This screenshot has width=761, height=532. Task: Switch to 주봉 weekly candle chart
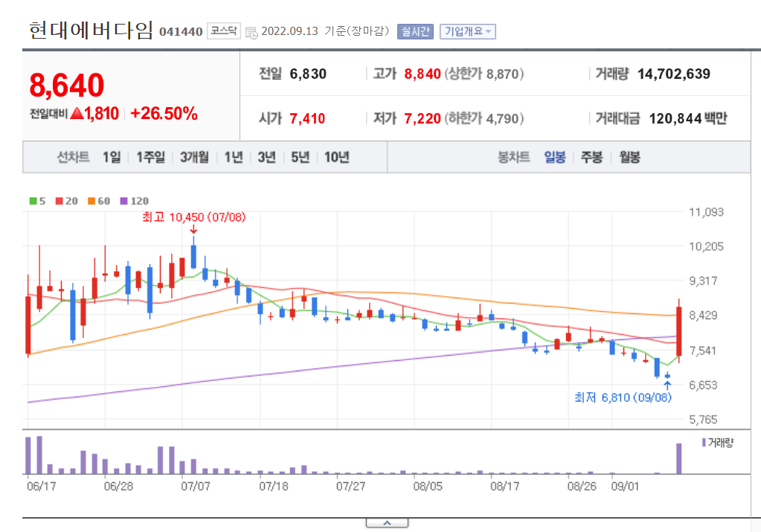pyautogui.click(x=591, y=157)
